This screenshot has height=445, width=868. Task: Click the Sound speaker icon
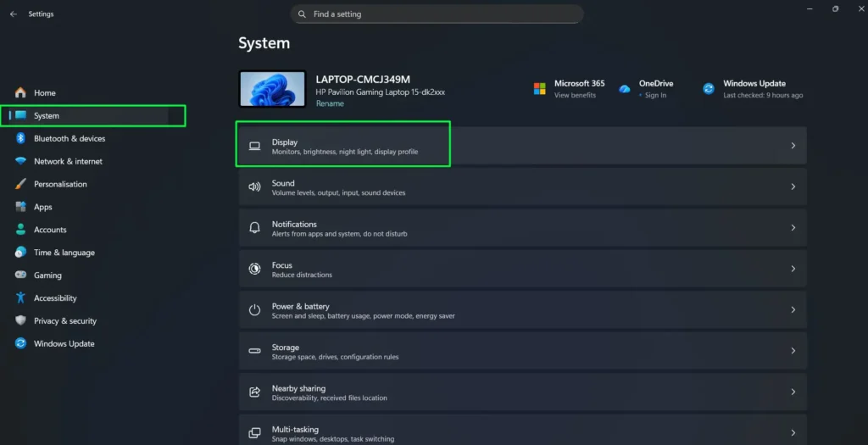click(254, 187)
